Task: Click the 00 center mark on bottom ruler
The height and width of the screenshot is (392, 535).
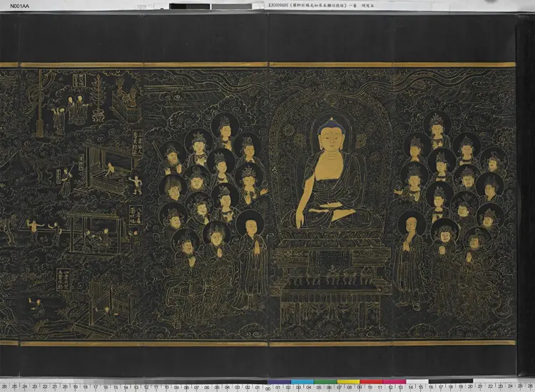Action: pos(267,387)
